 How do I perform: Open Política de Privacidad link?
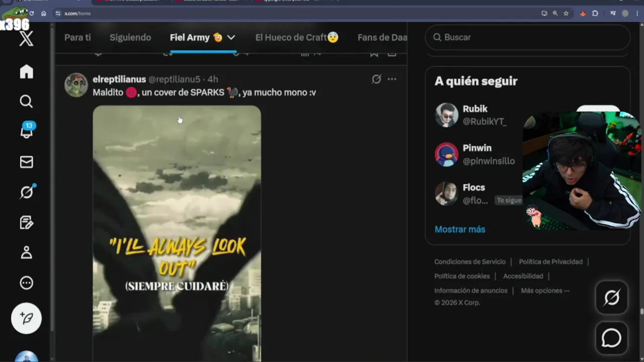point(550,262)
